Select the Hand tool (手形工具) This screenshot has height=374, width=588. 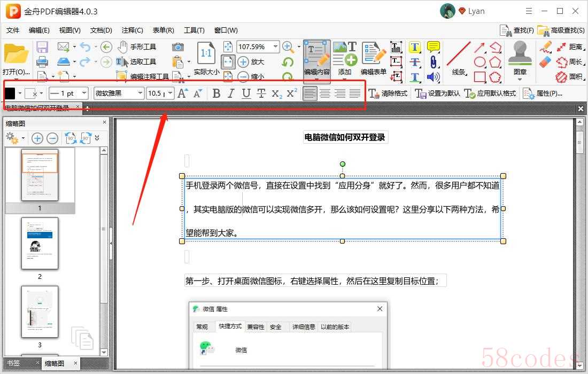[x=137, y=46]
